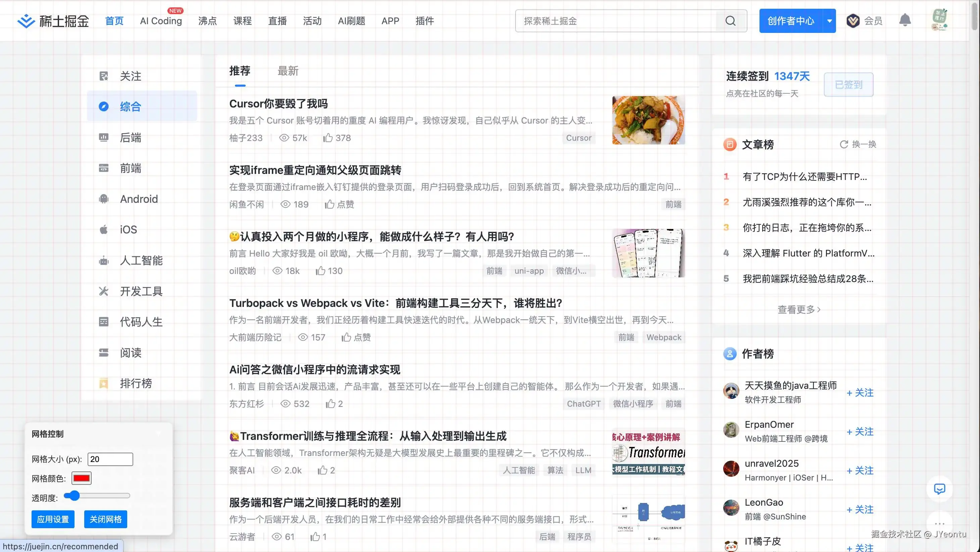Click the 关闭网格 button
Image resolution: width=980 pixels, height=552 pixels.
pyautogui.click(x=105, y=519)
